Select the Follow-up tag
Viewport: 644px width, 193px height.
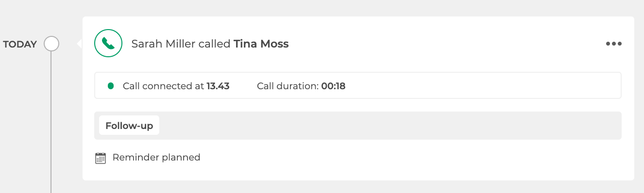point(129,126)
